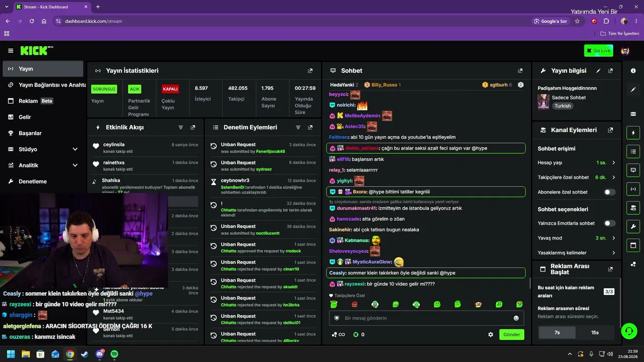
Task: Open the Windows Start menu
Action: tap(11, 354)
